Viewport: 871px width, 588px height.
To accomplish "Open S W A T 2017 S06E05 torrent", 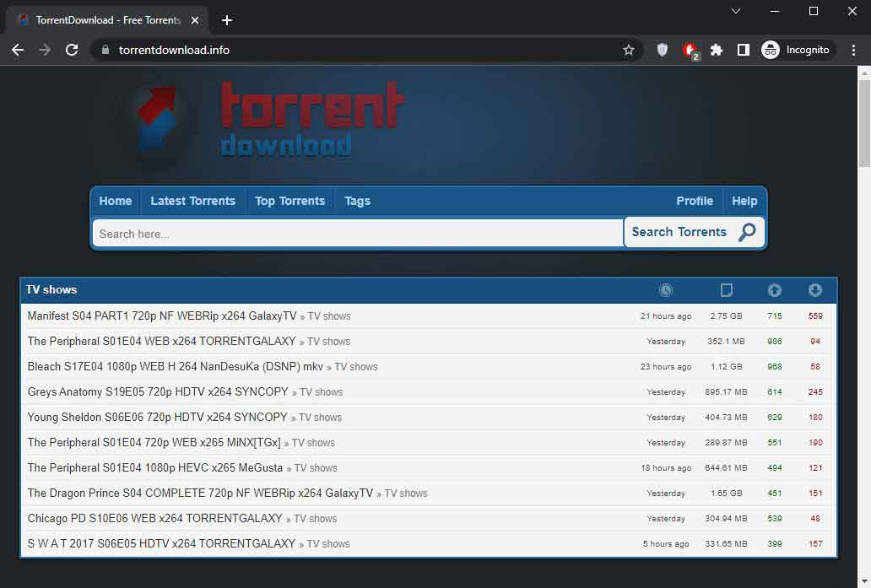I will pyautogui.click(x=161, y=543).
